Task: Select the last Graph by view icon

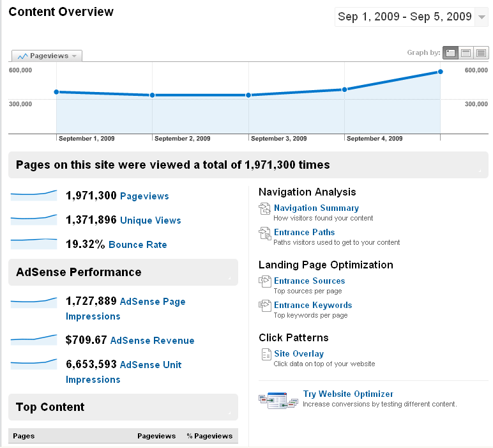Action: click(x=481, y=53)
